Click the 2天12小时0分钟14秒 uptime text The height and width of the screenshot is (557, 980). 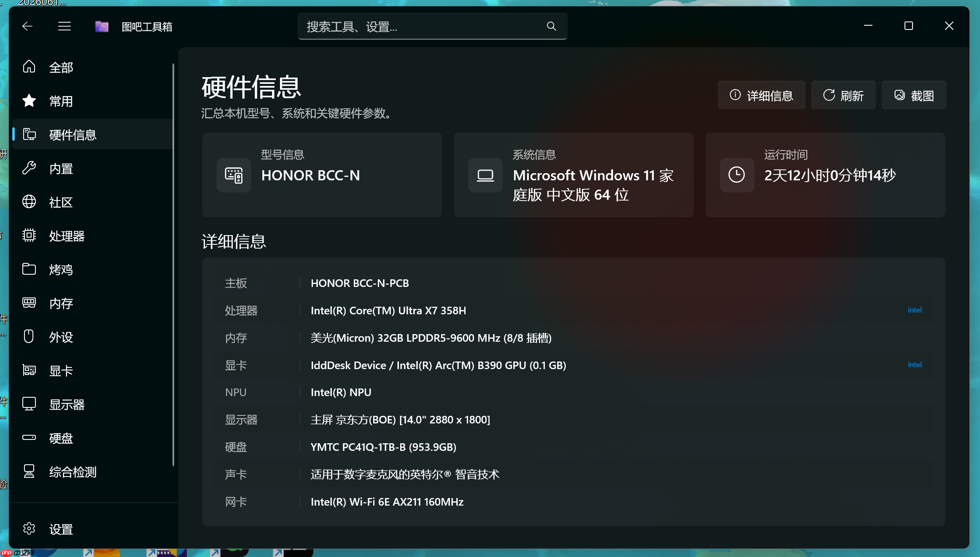point(830,175)
